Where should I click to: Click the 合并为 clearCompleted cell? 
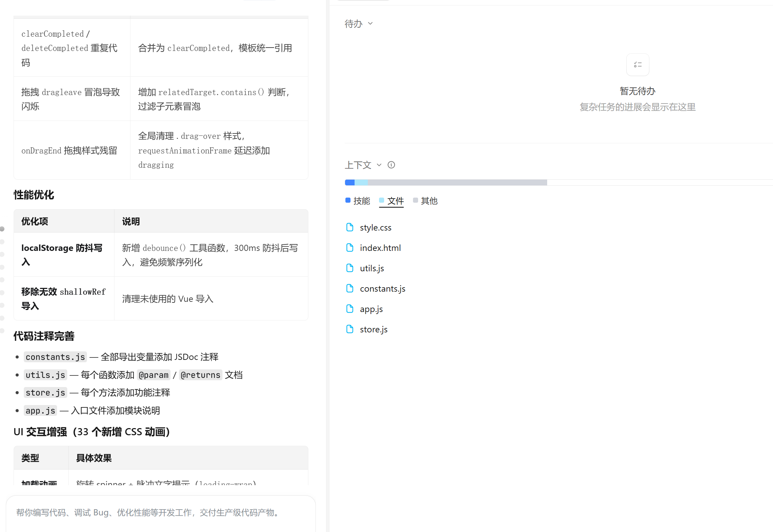point(219,48)
